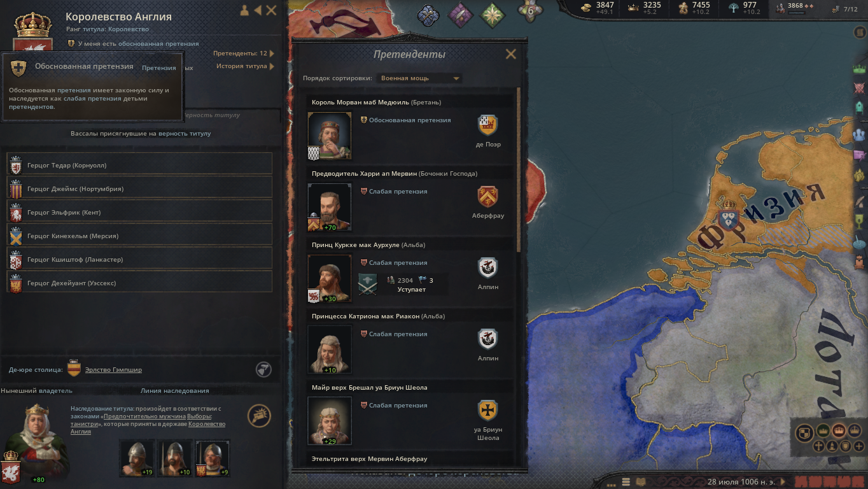
Task: Open the Эрлство Гэмпшир link
Action: pos(113,370)
